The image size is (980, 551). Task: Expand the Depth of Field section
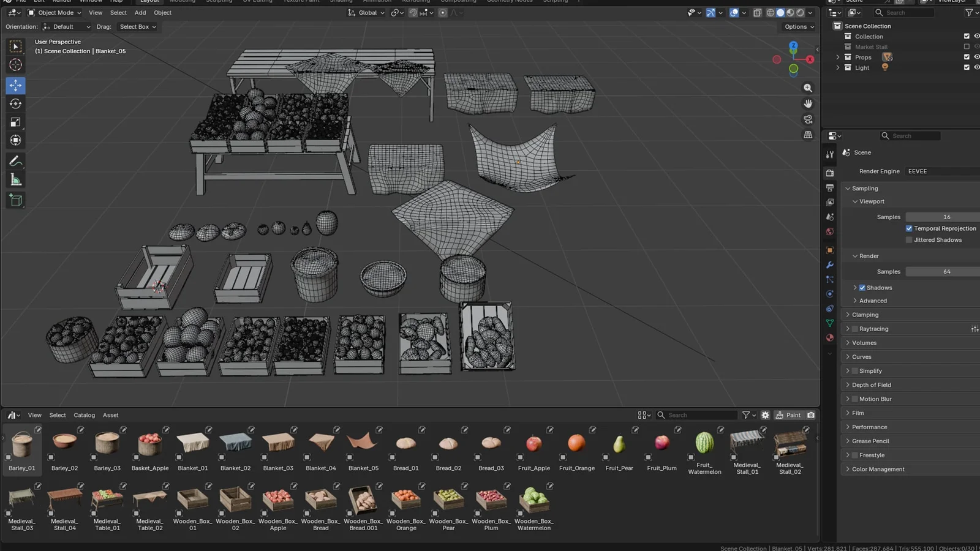click(872, 384)
